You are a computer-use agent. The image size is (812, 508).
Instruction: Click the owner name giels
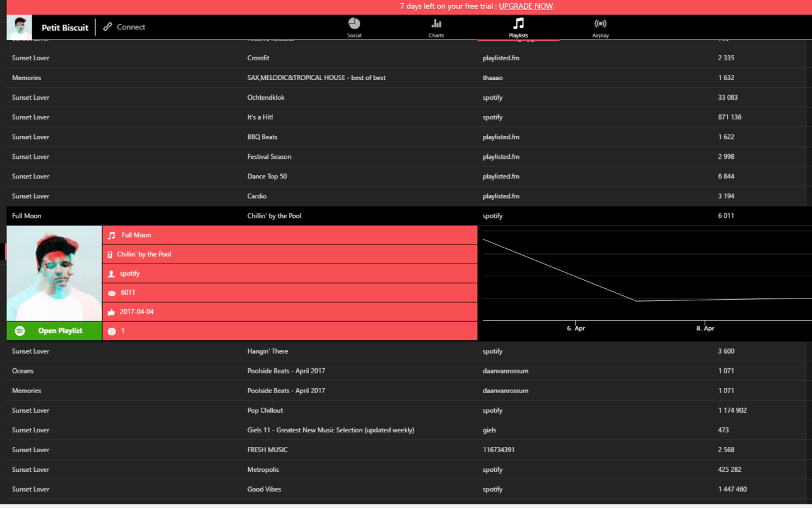[x=490, y=430]
